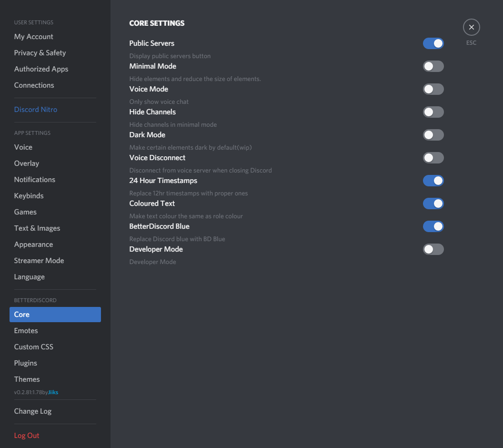The width and height of the screenshot is (503, 448).
Task: Close settings with the X icon
Action: pos(471,27)
